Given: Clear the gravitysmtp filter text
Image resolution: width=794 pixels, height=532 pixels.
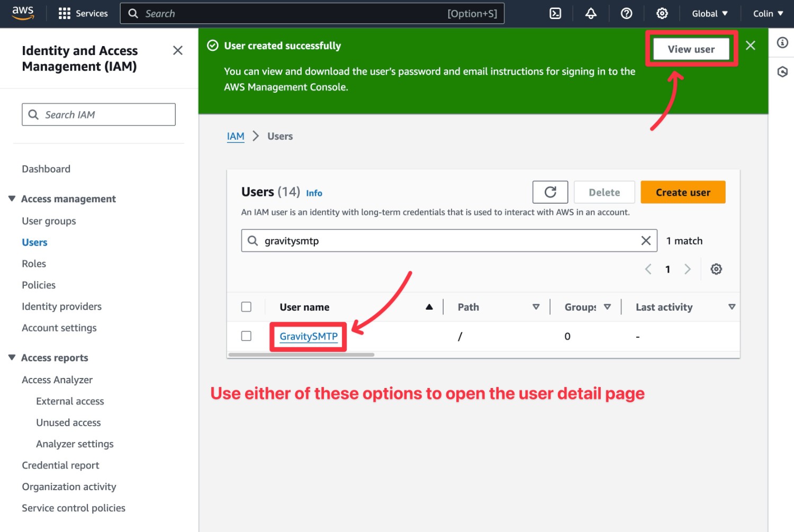Looking at the screenshot, I should 646,241.
